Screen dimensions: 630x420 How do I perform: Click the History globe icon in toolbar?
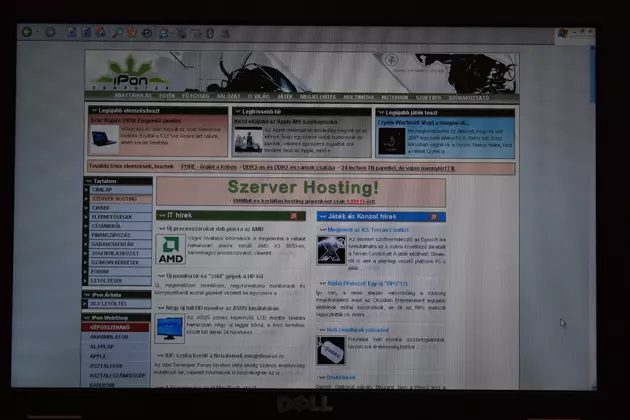pos(147,33)
